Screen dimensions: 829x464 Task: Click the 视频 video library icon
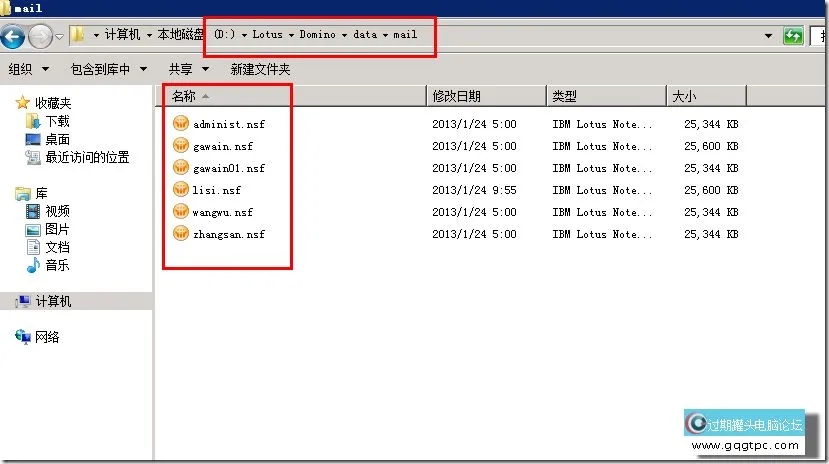click(x=33, y=211)
